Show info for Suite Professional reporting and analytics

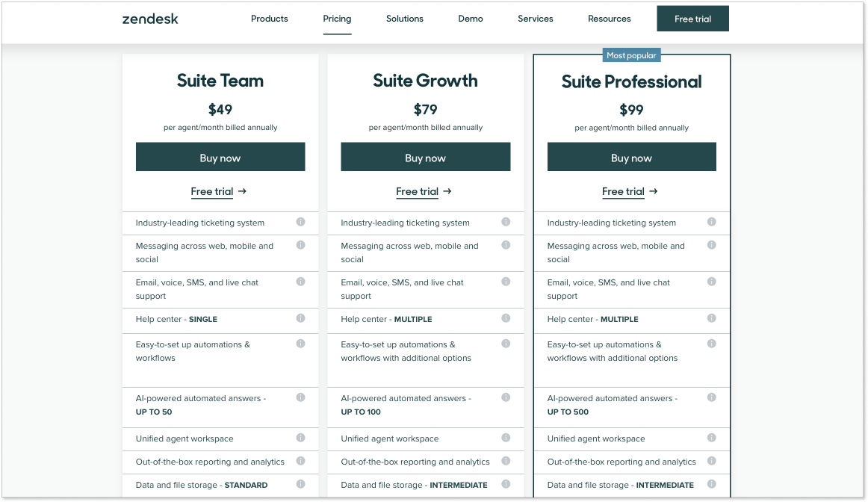[712, 461]
